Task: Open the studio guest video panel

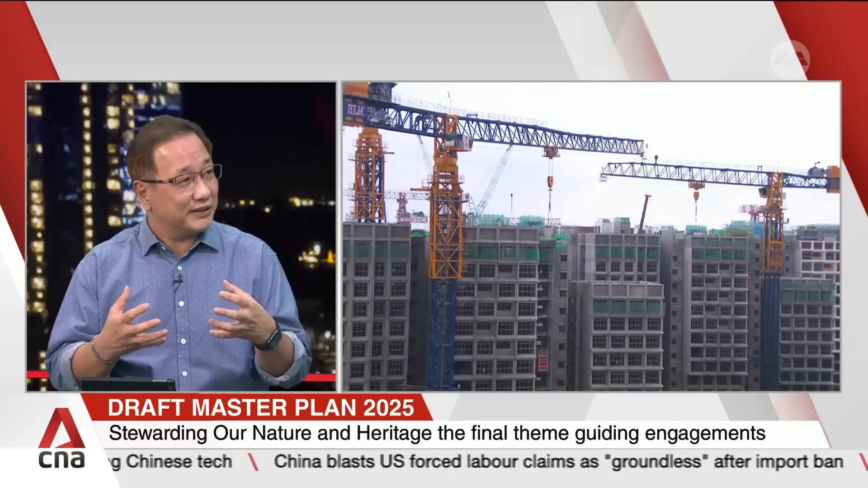Action: click(x=181, y=236)
